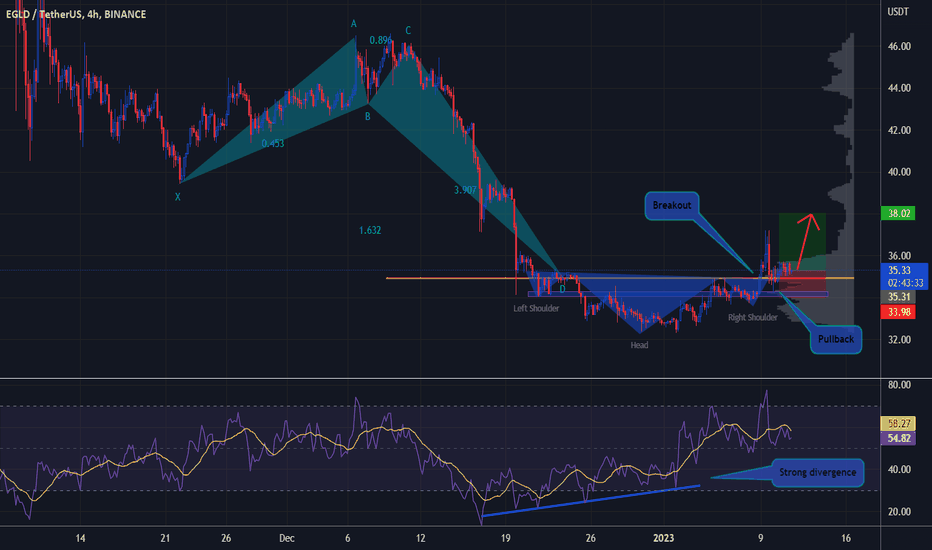Image resolution: width=932 pixels, height=550 pixels.
Task: Click the 3.907 harmonic ratio label
Action: 465,190
